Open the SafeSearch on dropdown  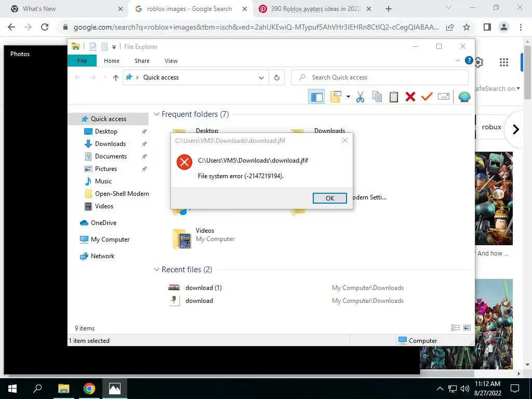tap(497, 88)
